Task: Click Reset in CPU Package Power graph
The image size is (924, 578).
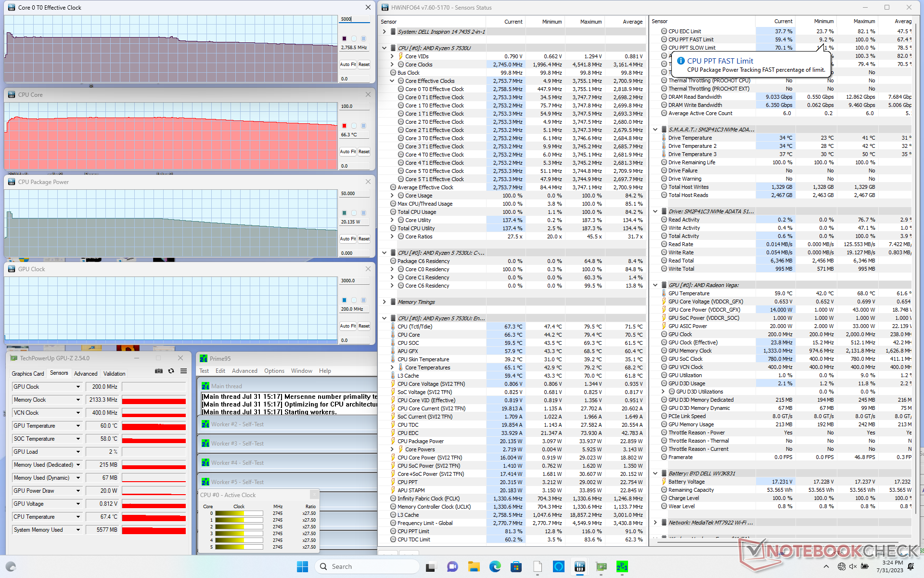Action: (364, 238)
